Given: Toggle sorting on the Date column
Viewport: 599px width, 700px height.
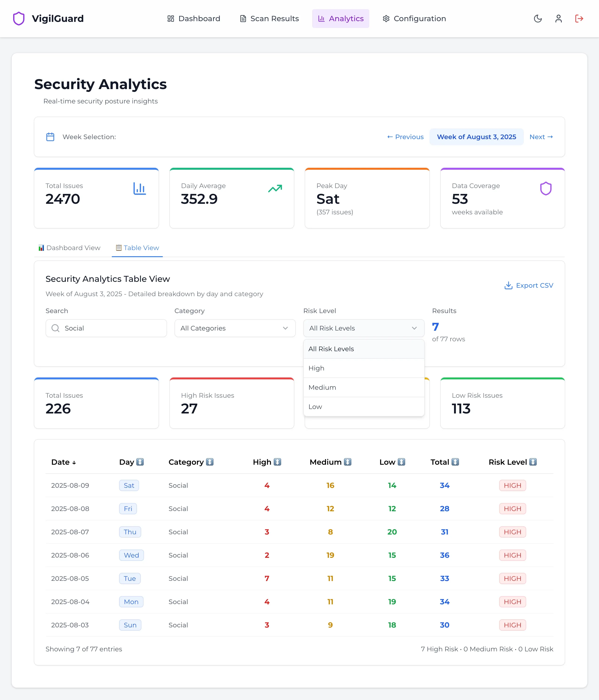Looking at the screenshot, I should coord(63,462).
